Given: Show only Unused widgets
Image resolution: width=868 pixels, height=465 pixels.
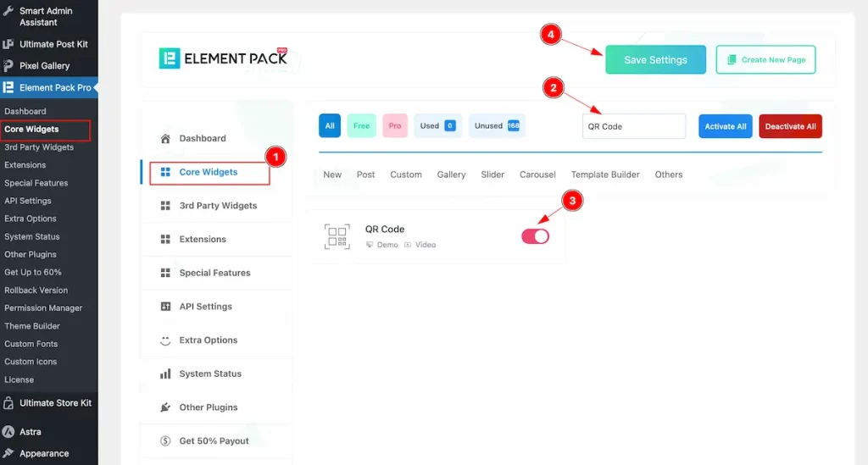Looking at the screenshot, I should (x=497, y=126).
